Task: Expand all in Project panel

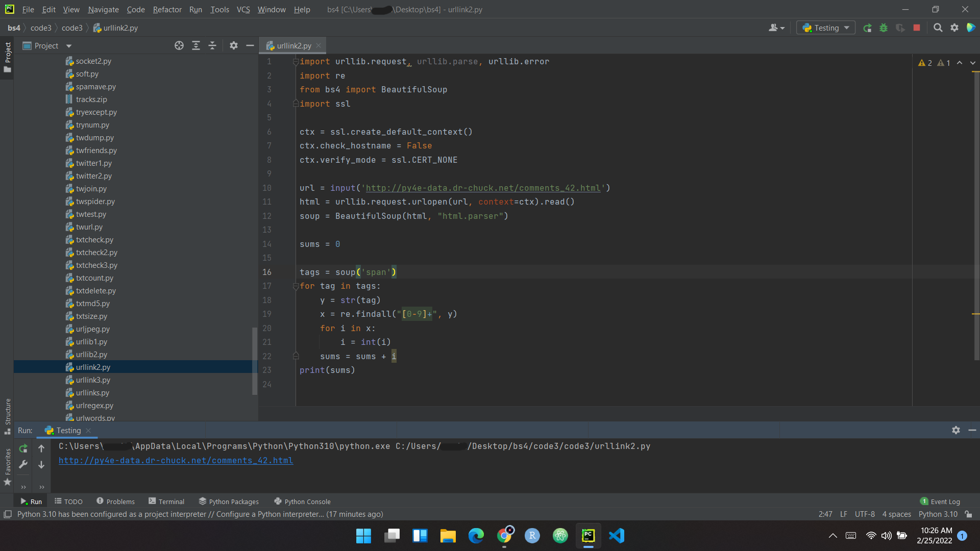Action: pyautogui.click(x=196, y=46)
